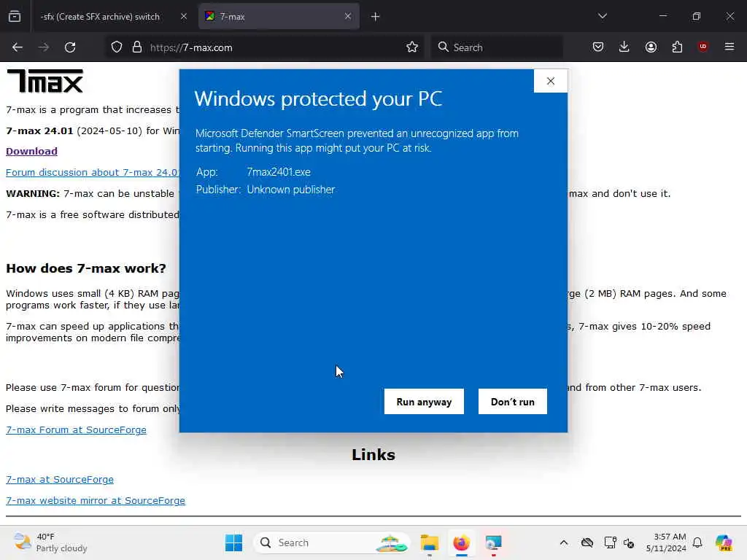747x560 pixels.
Task: Open File Explorer from taskbar
Action: [x=429, y=542]
